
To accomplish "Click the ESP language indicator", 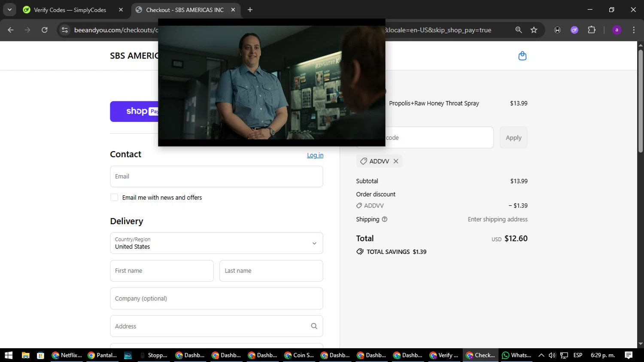I will (578, 355).
